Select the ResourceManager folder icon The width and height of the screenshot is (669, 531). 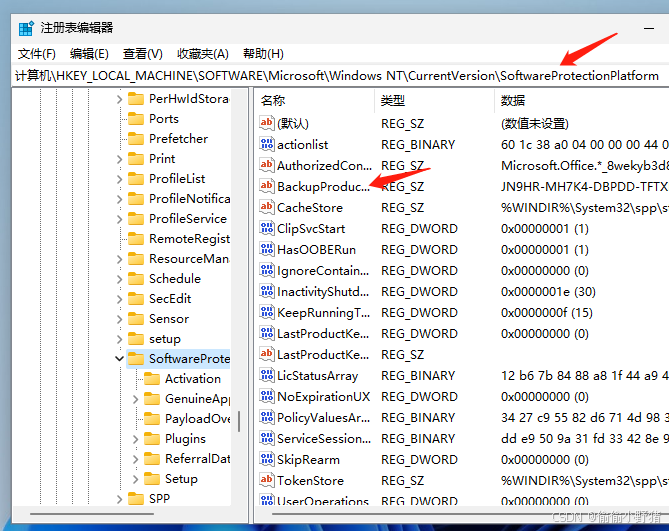point(136,259)
